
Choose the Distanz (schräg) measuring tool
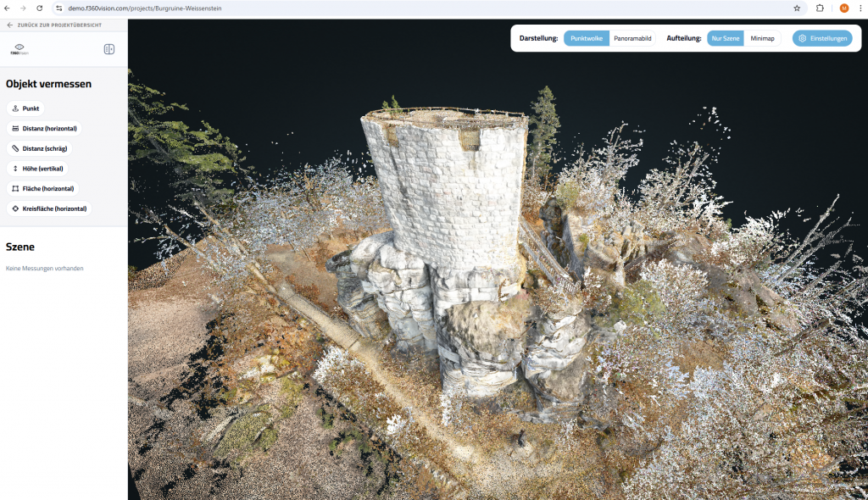coord(39,148)
